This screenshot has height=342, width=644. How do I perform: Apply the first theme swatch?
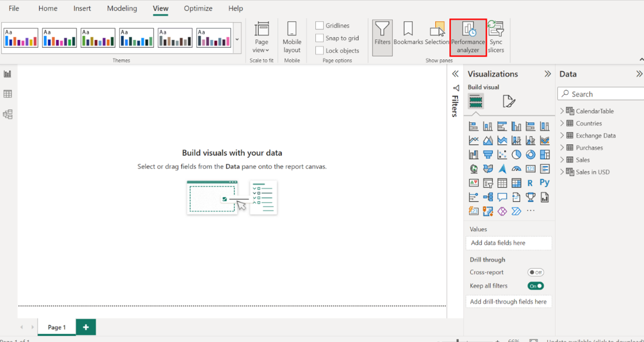coord(21,38)
